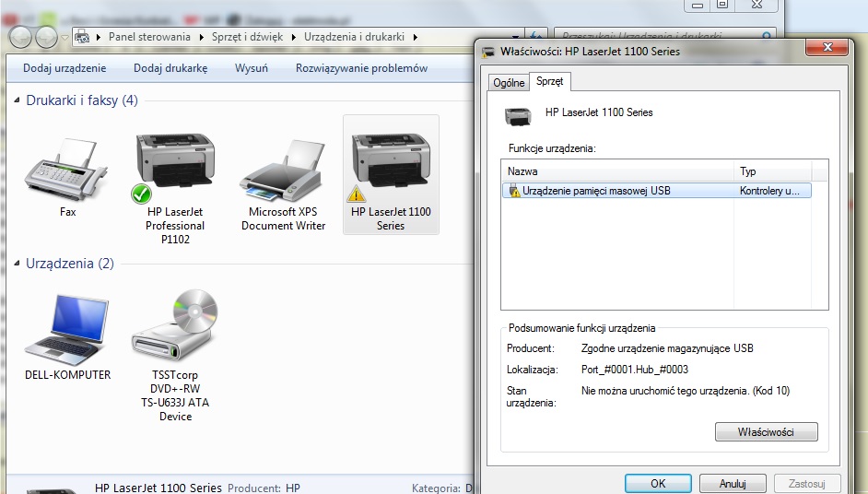
Task: Click Port_#0001.Hub_#0003 location text
Action: click(634, 370)
